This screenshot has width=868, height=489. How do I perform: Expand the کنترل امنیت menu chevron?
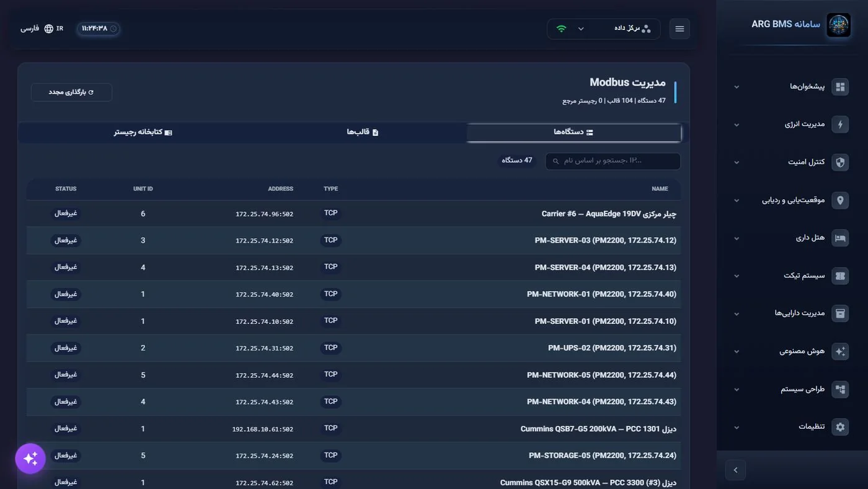click(737, 163)
